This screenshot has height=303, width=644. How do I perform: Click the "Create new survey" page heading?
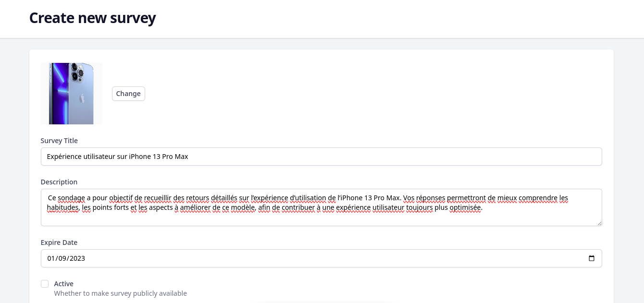tap(92, 18)
